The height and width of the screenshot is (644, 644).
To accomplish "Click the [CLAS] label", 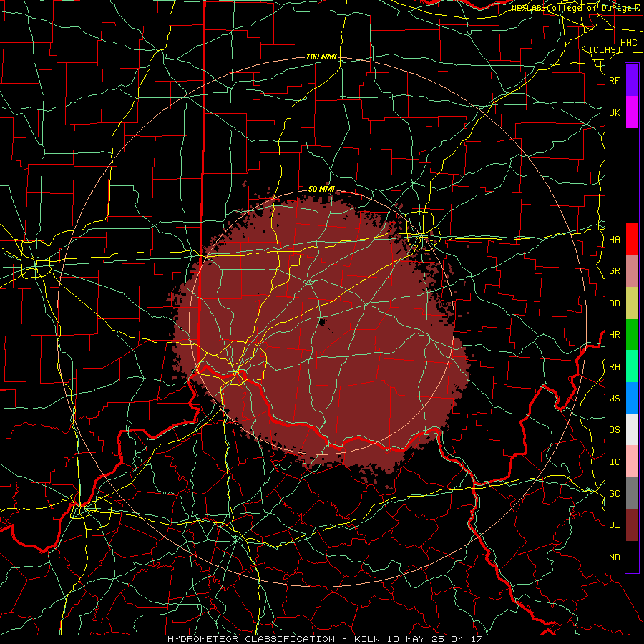I will coord(605,49).
